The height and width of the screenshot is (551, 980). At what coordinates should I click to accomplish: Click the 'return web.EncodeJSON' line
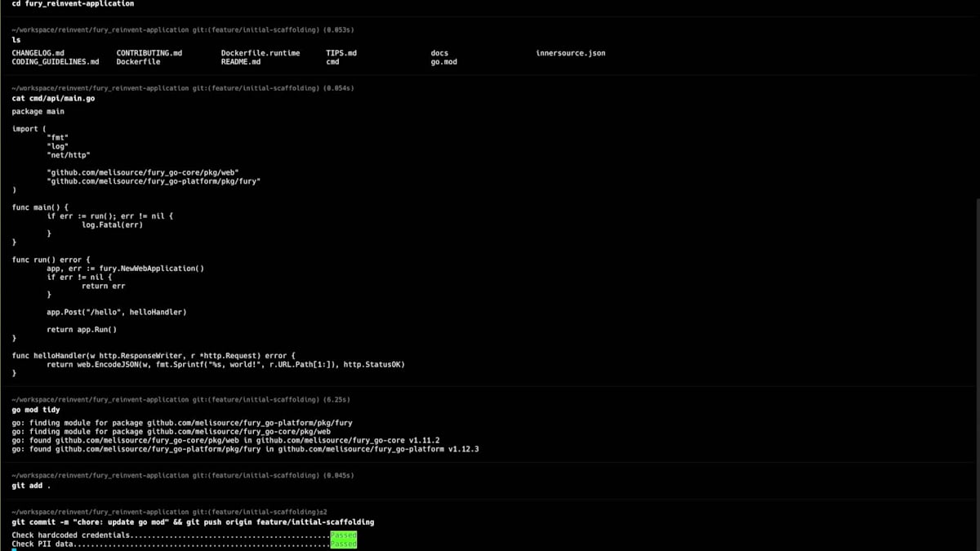pos(225,364)
